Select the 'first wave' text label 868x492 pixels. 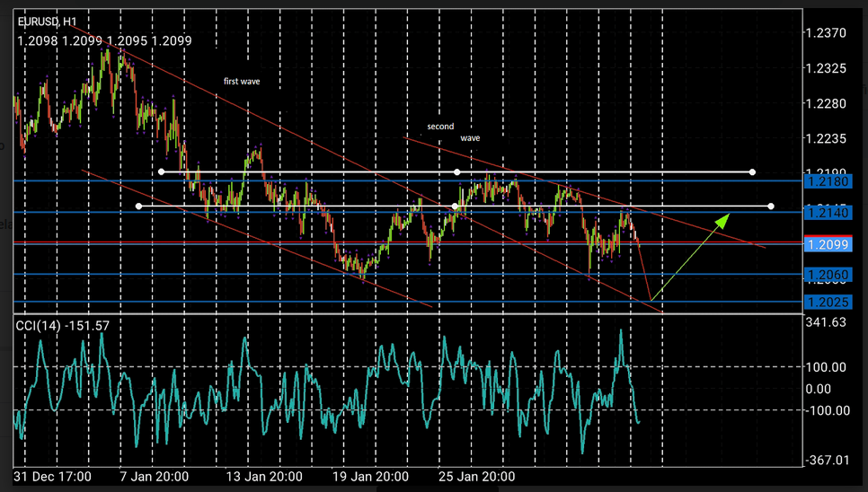(x=242, y=82)
